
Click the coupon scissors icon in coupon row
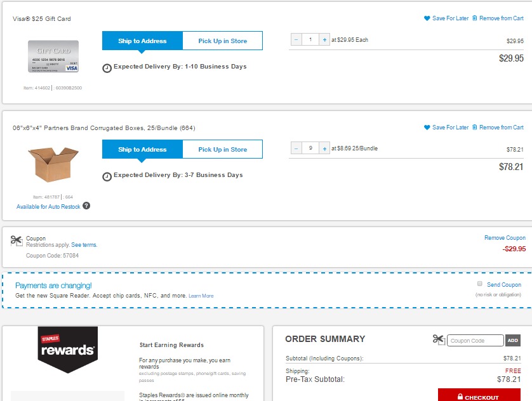point(17,240)
